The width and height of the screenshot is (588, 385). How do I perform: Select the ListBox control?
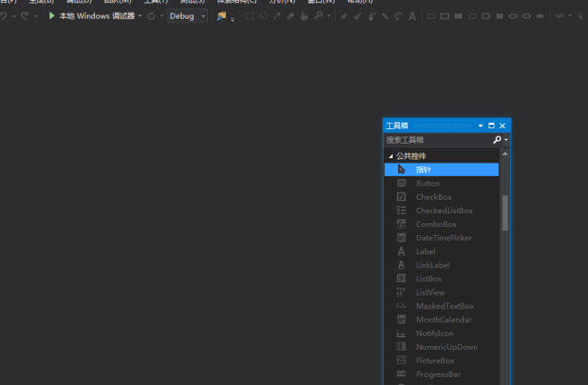pos(429,278)
